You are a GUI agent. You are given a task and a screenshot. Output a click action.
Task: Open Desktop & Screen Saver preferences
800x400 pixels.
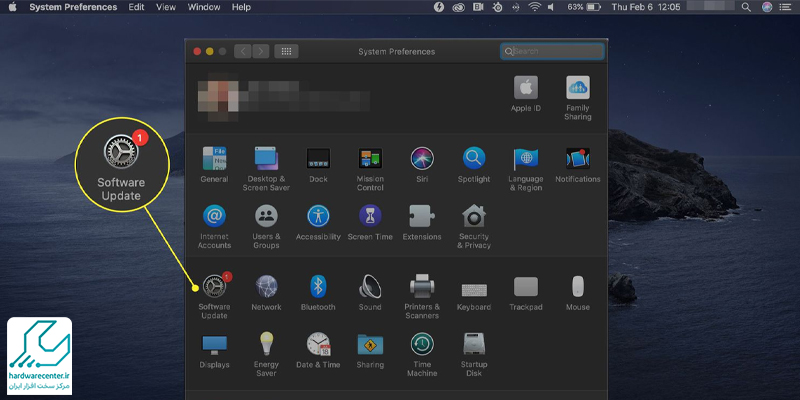point(266,169)
